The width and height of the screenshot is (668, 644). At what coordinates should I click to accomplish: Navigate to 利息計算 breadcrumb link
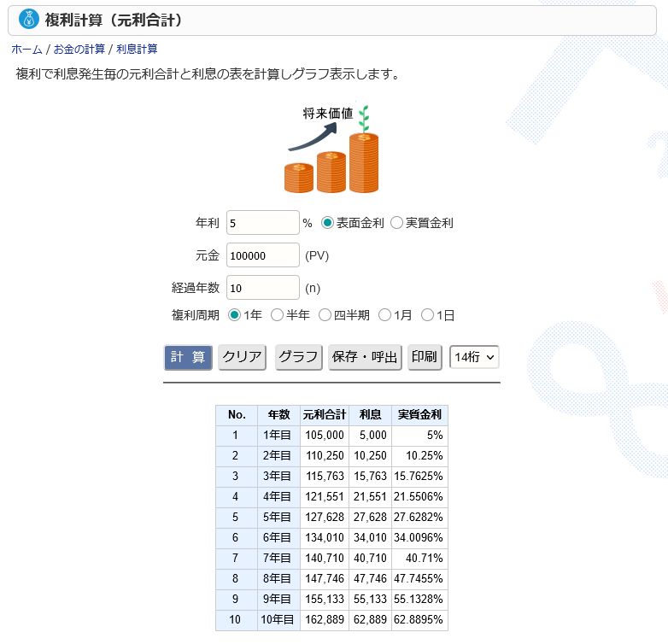pos(137,50)
